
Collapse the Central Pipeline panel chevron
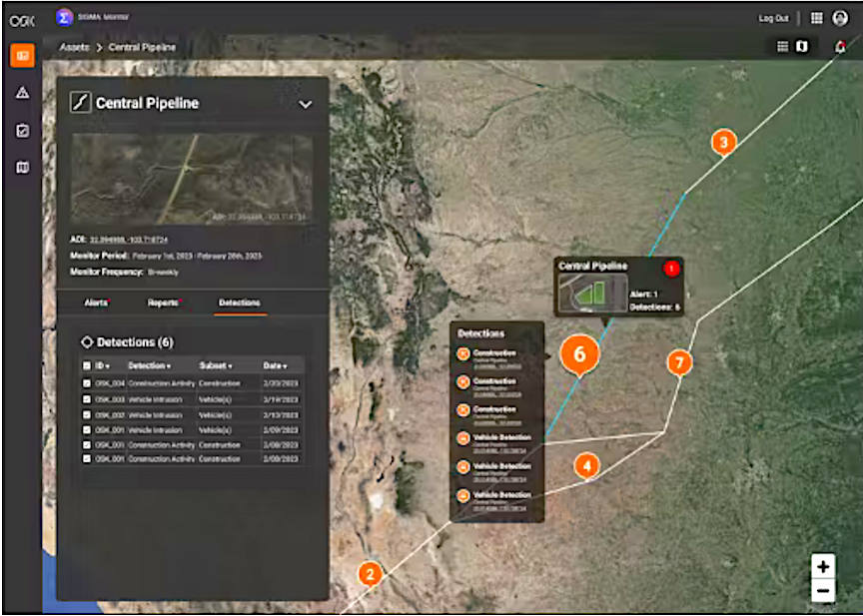click(x=306, y=105)
